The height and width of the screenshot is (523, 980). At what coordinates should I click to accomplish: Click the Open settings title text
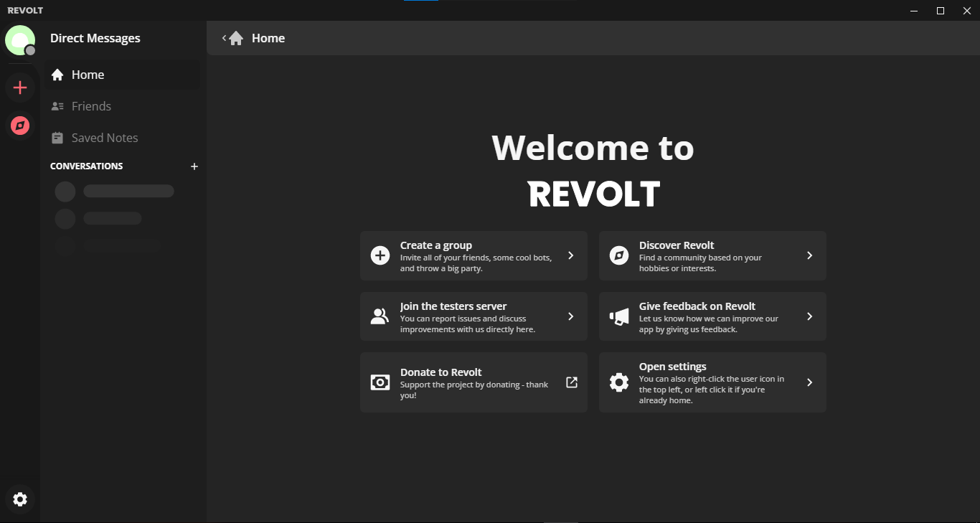[x=673, y=367]
